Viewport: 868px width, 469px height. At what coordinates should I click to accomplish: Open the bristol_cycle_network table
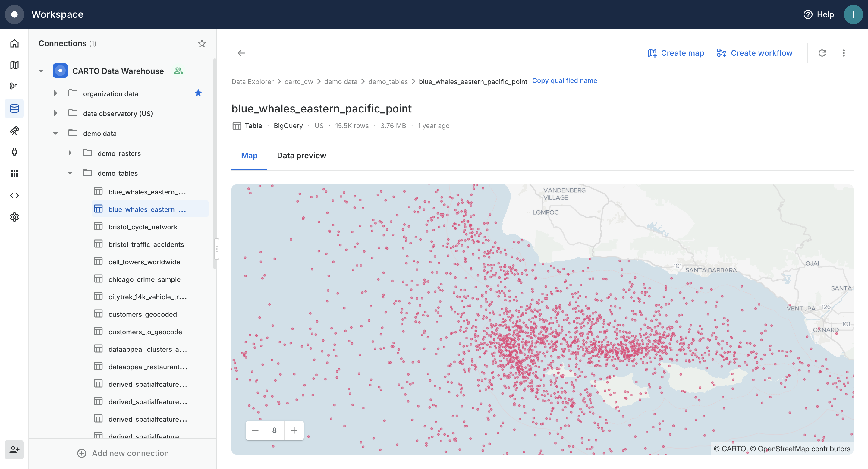click(143, 227)
